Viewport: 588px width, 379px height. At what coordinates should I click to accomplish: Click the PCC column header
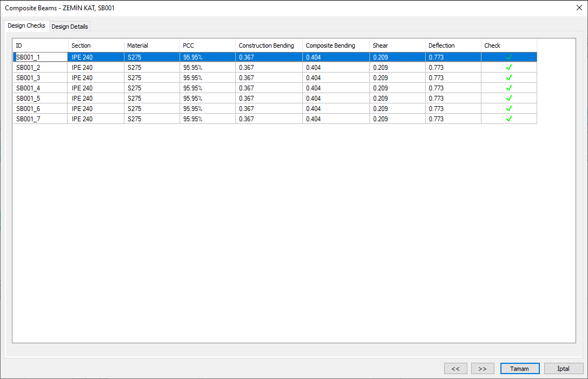tap(207, 45)
